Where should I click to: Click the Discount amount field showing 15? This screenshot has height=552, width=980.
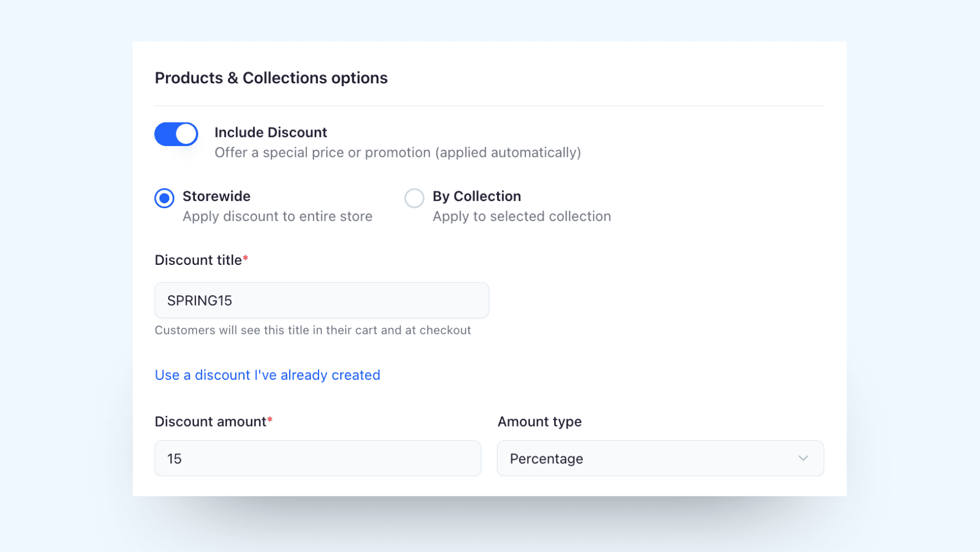[x=317, y=458]
